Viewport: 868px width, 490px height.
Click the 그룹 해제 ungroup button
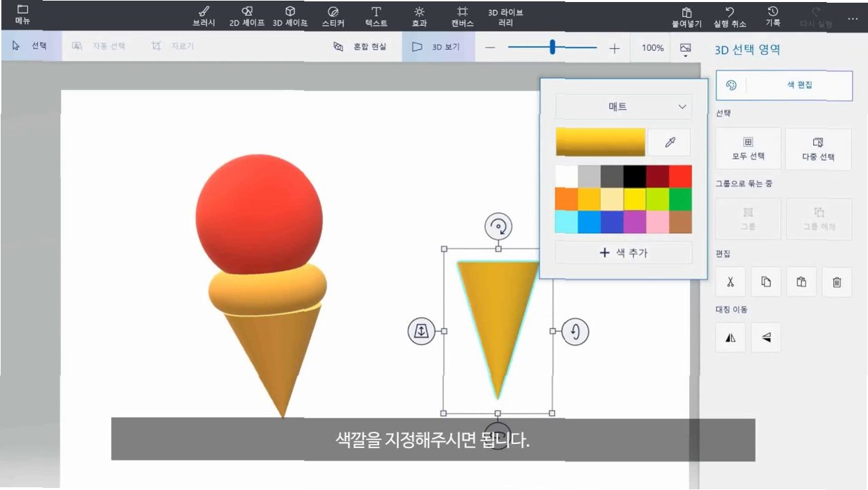tap(818, 218)
